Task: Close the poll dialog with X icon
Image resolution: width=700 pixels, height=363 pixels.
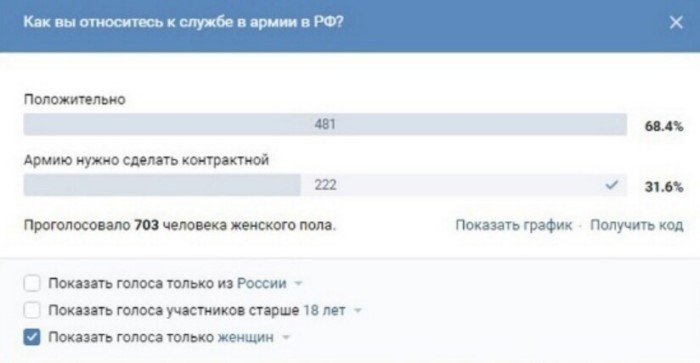Action: click(x=676, y=22)
